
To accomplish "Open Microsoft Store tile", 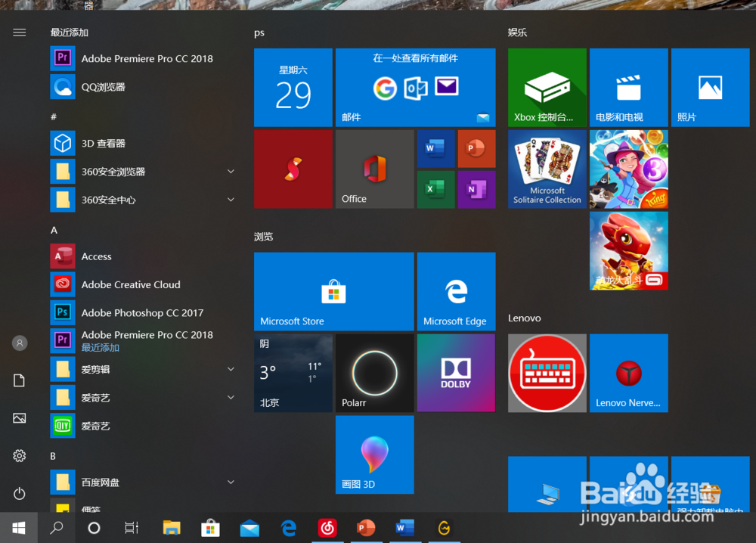I will click(x=333, y=291).
